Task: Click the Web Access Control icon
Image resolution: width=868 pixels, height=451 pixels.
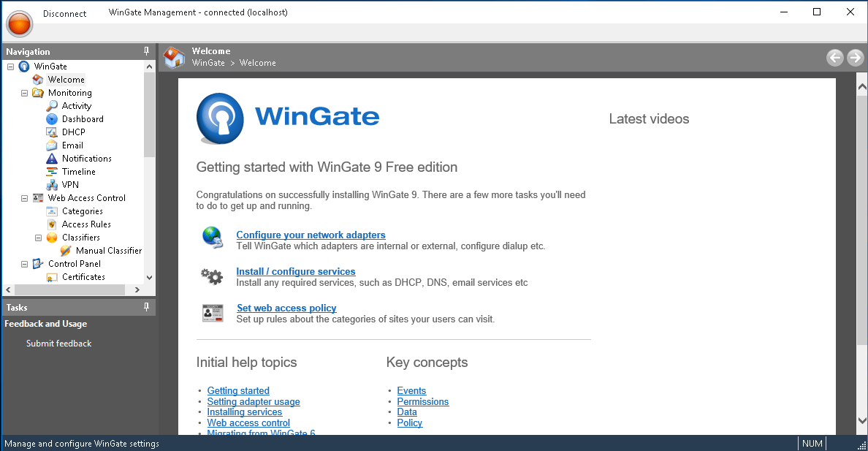Action: click(38, 198)
